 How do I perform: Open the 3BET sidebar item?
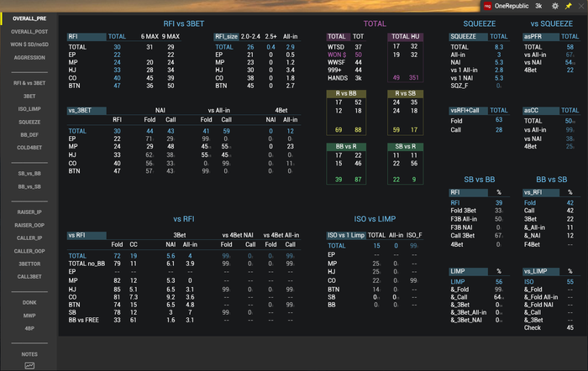(29, 96)
